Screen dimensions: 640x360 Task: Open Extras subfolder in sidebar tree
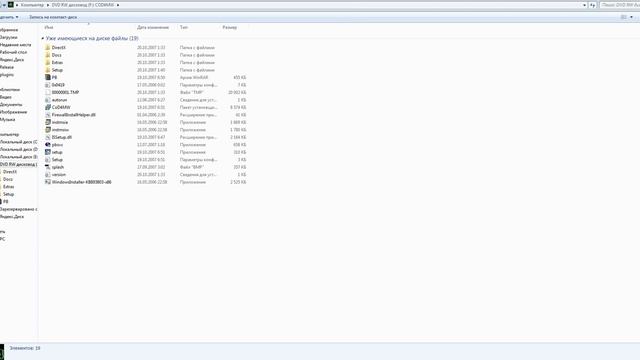9,187
